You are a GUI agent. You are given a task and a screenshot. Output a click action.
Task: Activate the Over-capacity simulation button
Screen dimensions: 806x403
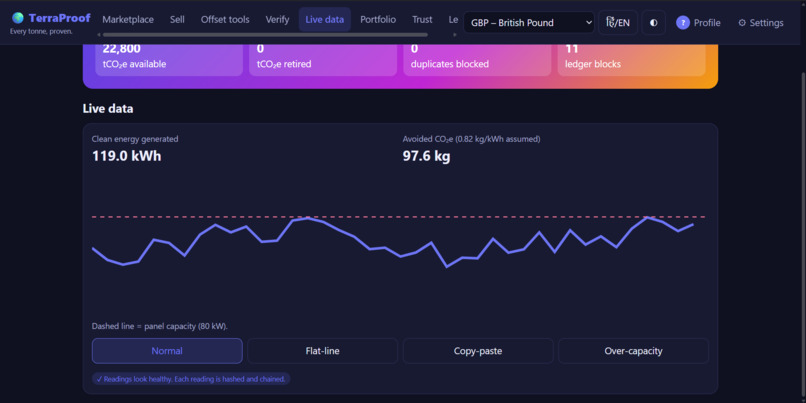click(x=633, y=351)
